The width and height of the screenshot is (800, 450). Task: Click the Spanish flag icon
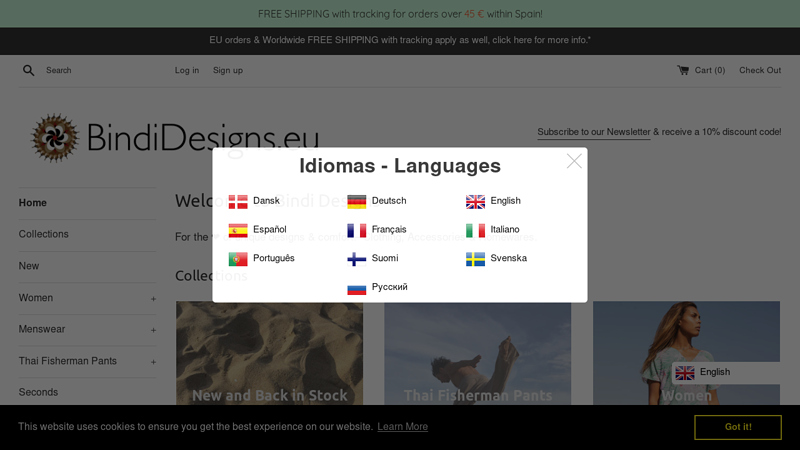[x=238, y=230]
